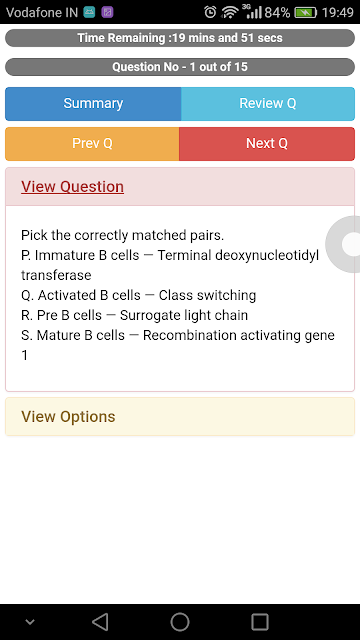Tap the question text about B cells
The width and height of the screenshot is (360, 640).
coord(178,295)
